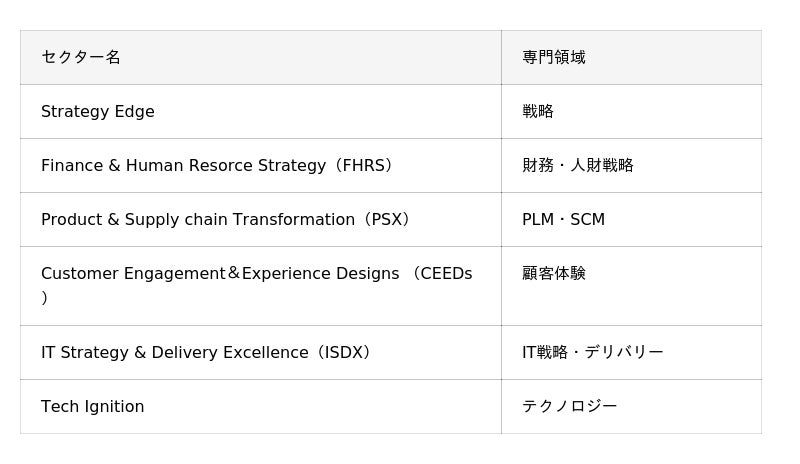Click the IT Strategy & Delivery Excellence text
This screenshot has width=800, height=464.
[x=174, y=353]
